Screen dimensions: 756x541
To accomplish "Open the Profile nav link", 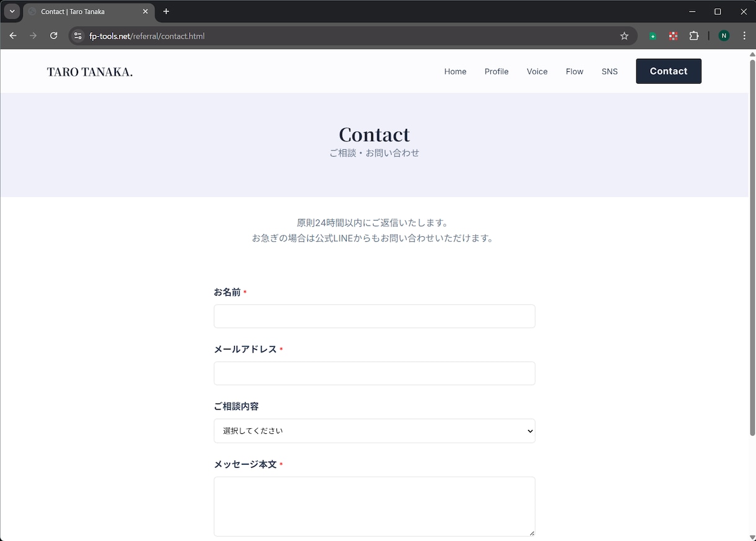I will pos(496,71).
